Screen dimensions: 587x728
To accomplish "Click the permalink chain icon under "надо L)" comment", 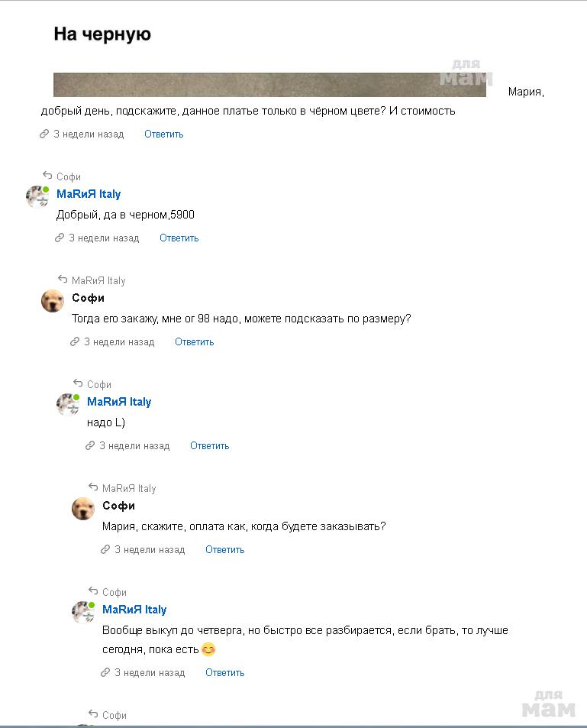I will click(x=90, y=446).
